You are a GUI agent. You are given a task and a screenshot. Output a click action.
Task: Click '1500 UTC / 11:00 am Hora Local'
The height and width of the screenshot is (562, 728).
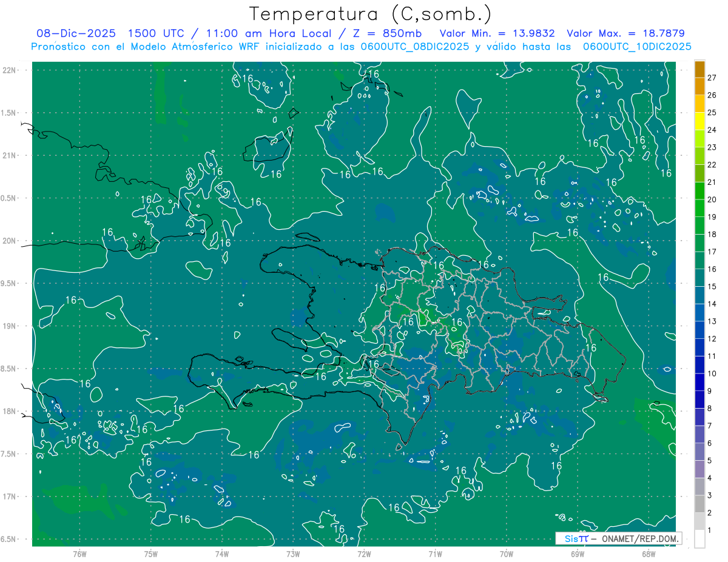click(231, 33)
